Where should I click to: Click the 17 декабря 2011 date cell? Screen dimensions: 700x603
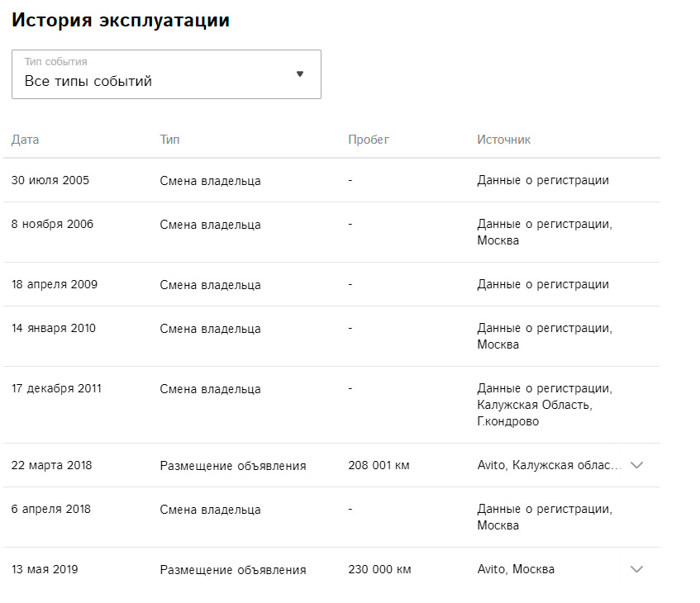point(56,388)
